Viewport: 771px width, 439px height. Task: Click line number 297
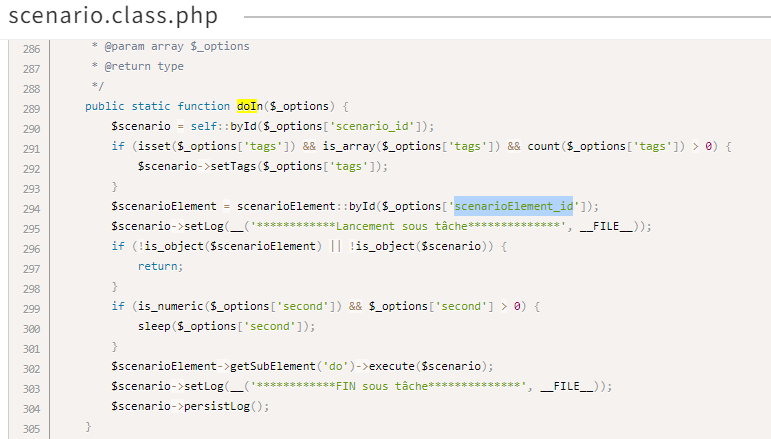tap(31, 269)
